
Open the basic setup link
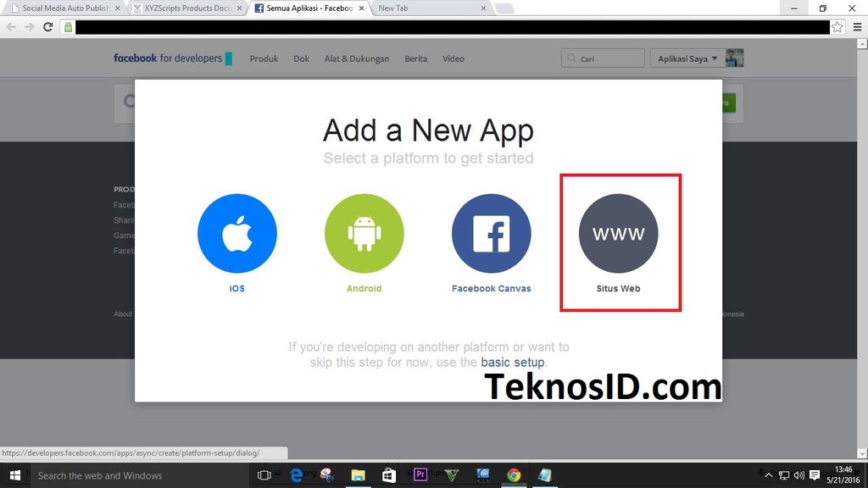[513, 363]
